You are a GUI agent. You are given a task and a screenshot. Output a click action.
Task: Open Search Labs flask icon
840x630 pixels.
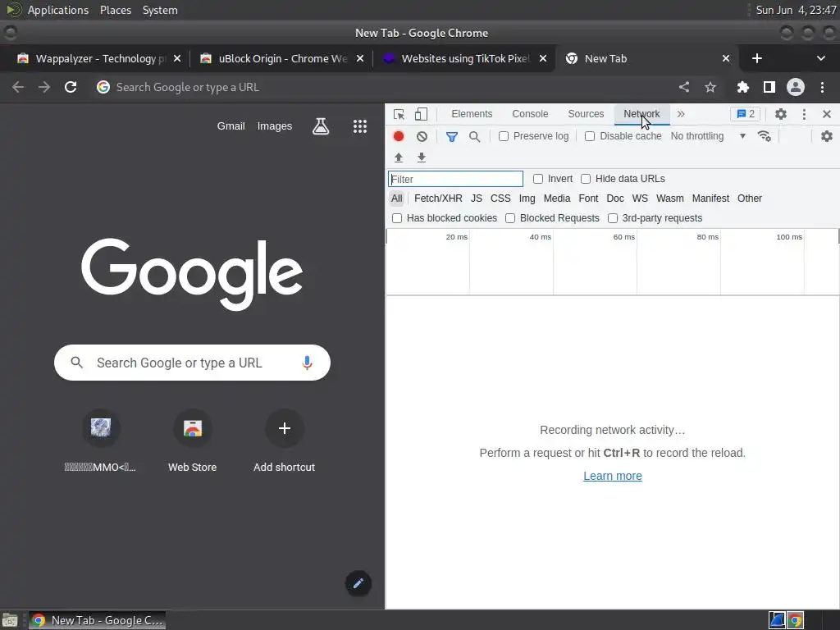coord(321,126)
